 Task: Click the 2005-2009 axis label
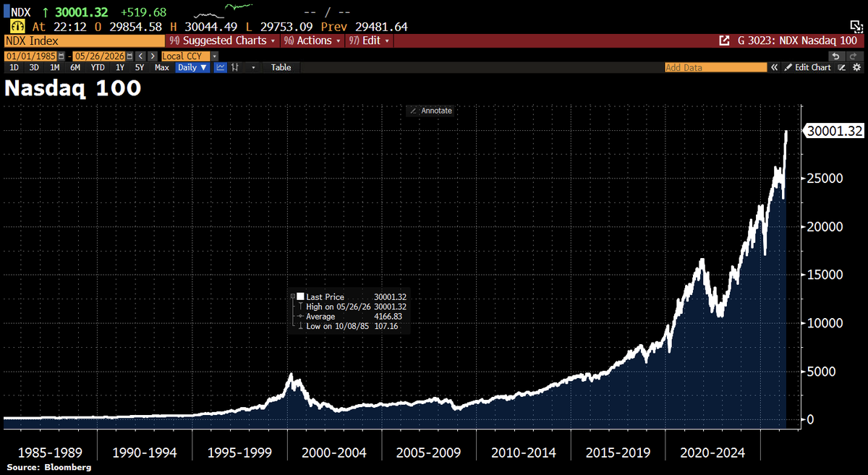click(428, 453)
